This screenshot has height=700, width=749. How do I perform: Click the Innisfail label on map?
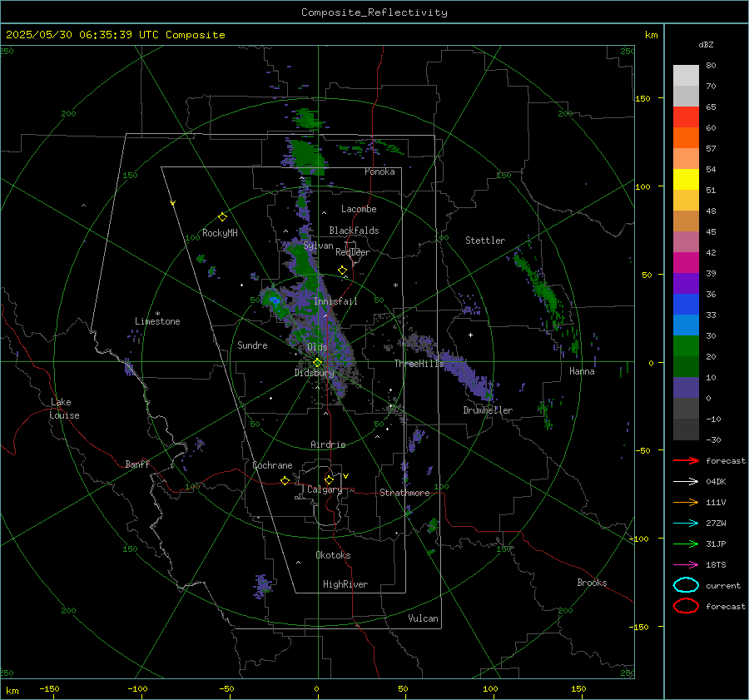pyautogui.click(x=335, y=301)
